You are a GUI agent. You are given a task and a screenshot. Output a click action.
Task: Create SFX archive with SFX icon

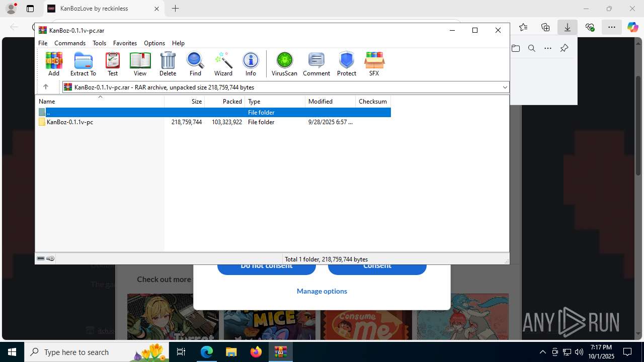(x=374, y=64)
